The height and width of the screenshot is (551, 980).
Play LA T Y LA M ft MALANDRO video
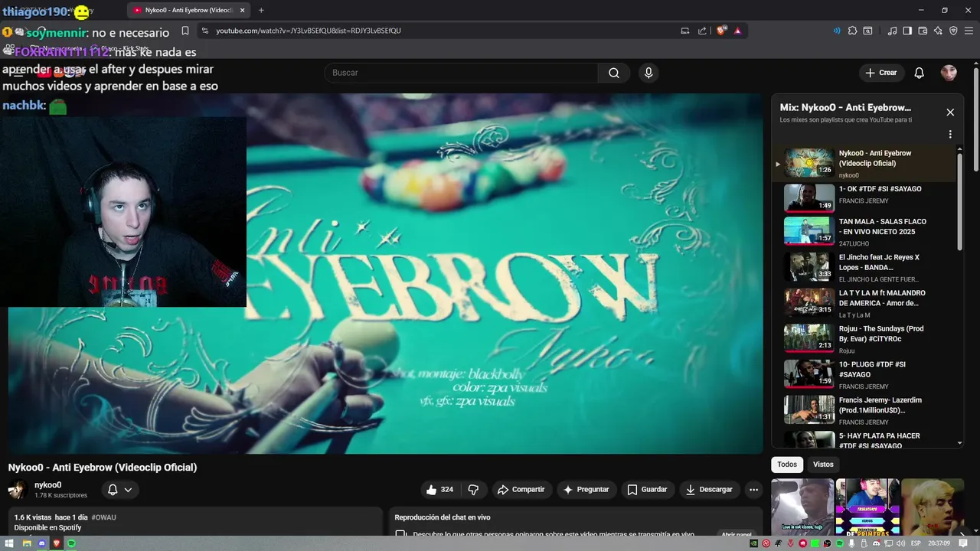pos(865,303)
